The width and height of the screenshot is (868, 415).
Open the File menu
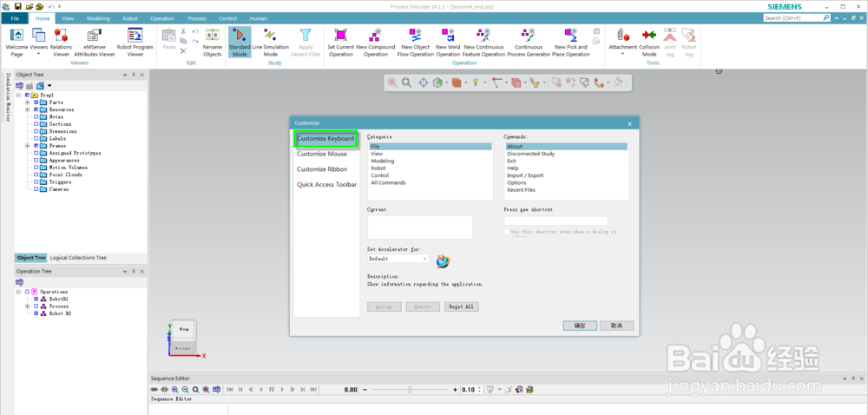[x=15, y=18]
